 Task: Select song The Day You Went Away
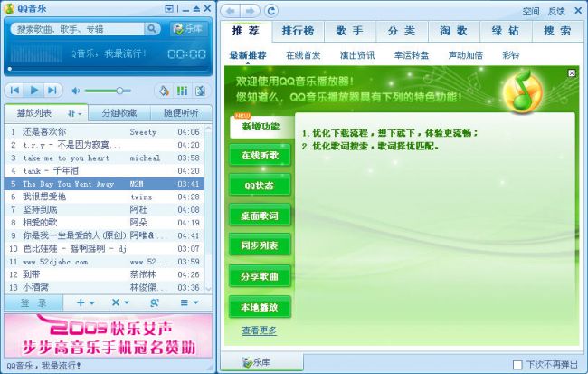(x=105, y=184)
